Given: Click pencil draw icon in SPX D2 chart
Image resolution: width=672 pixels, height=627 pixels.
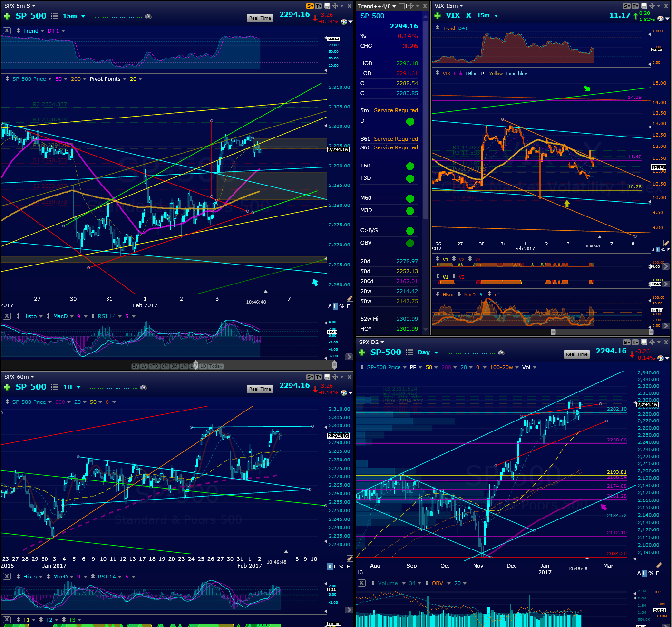Looking at the screenshot, I should (659, 565).
